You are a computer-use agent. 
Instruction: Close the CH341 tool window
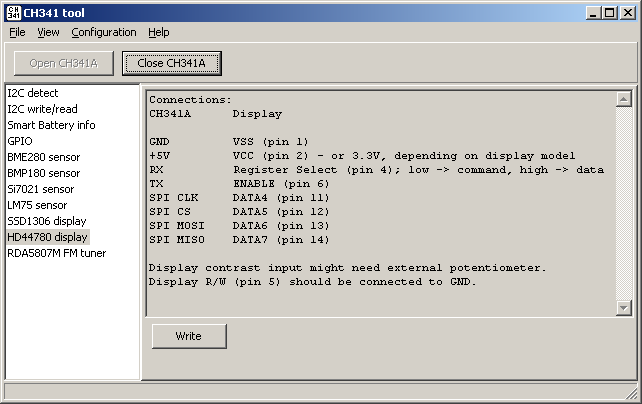coord(628,13)
